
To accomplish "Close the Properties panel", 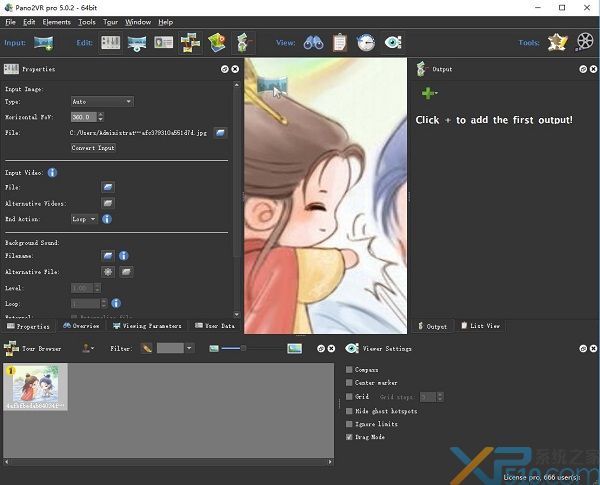I will pos(235,69).
